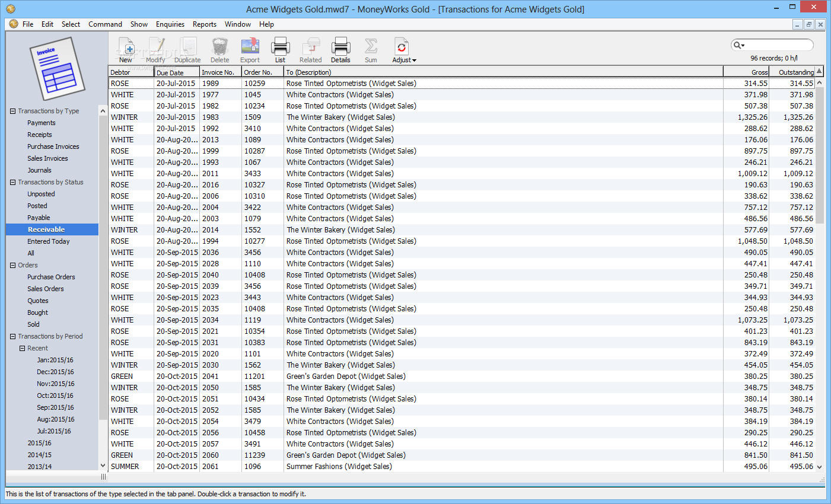Collapse the Recent periods node
This screenshot has width=831, height=504.
point(22,348)
